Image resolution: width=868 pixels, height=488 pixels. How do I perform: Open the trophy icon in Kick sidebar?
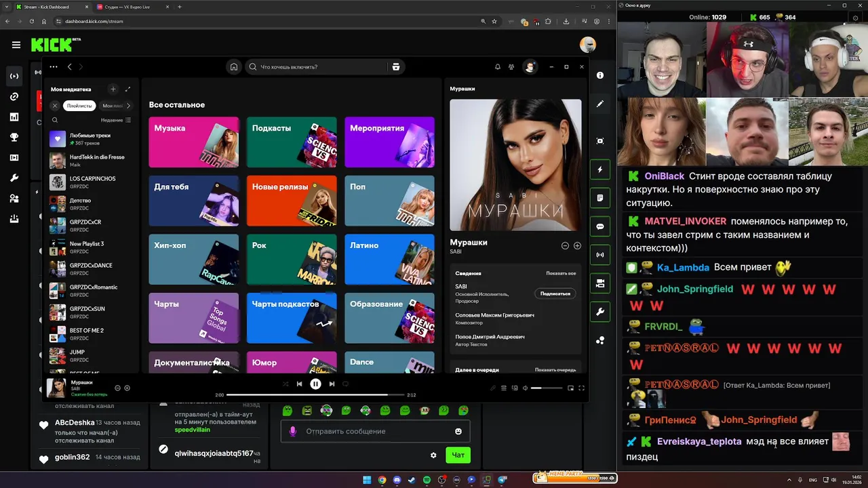coord(14,137)
